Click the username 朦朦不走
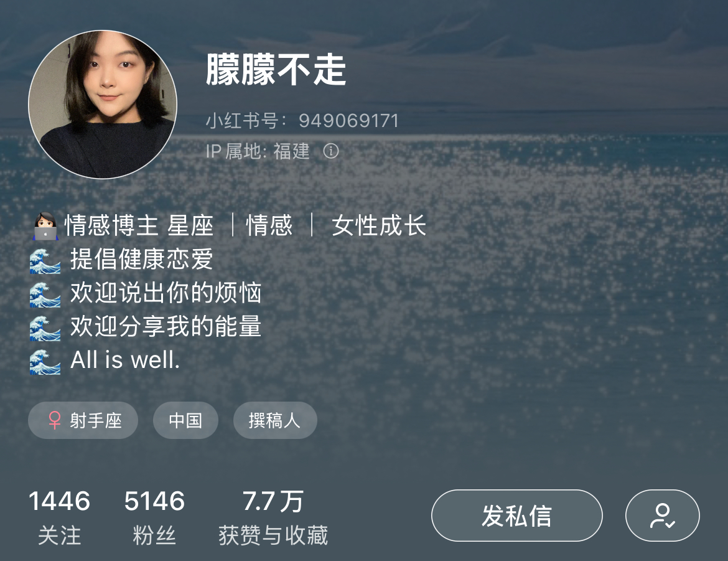 (x=276, y=69)
